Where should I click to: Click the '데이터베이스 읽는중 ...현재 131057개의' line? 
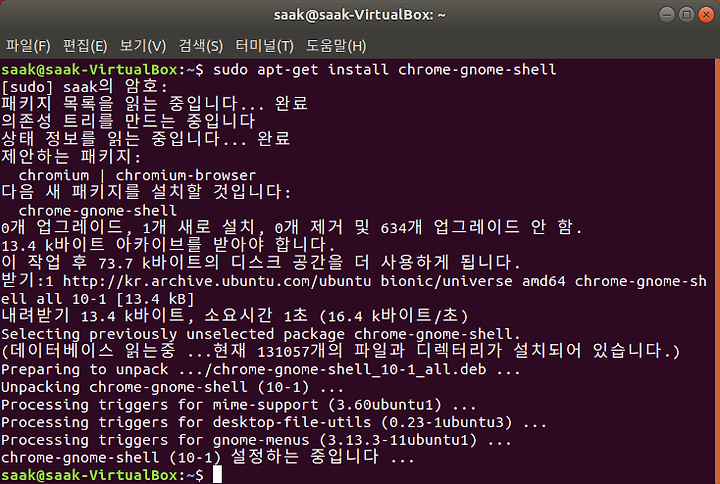(x=340, y=351)
